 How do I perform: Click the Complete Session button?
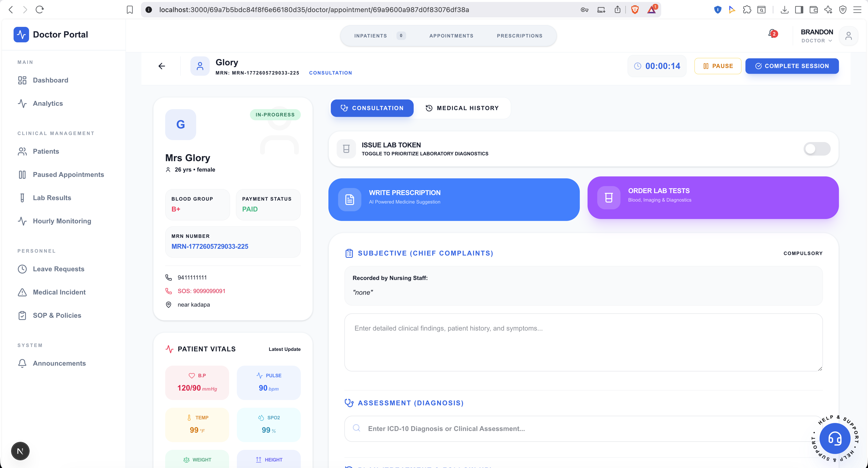point(791,66)
